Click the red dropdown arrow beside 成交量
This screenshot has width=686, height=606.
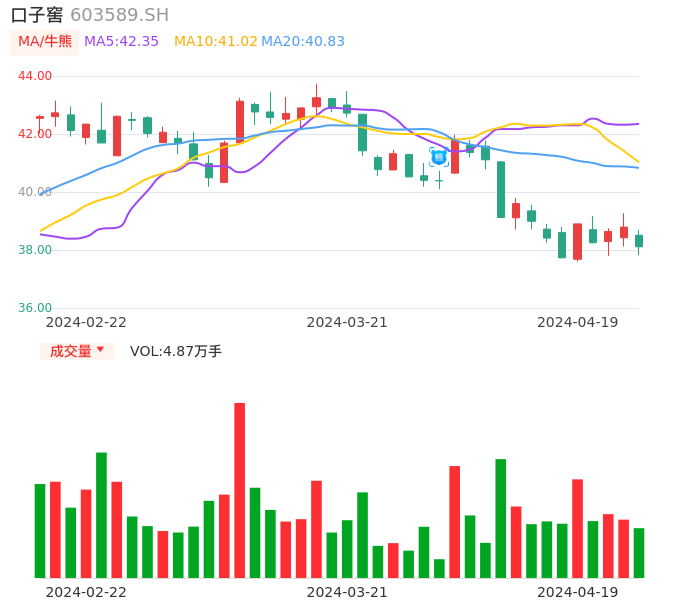(x=100, y=351)
